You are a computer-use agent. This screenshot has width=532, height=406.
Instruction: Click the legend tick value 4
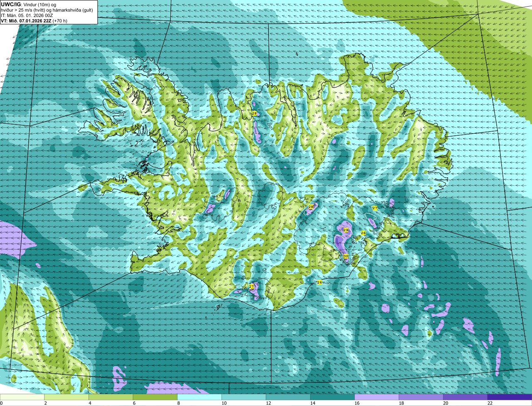coord(90,403)
